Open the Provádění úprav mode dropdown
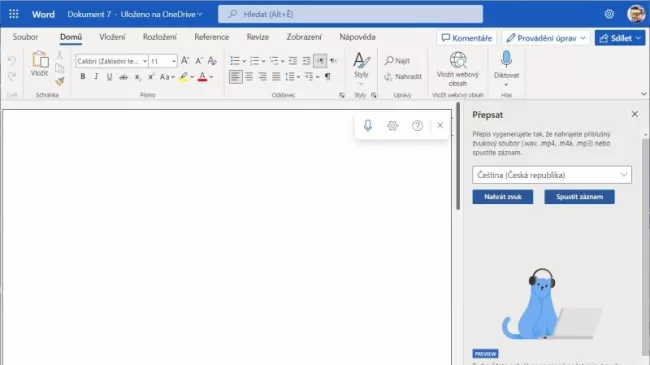Screen dimensions: 650x365 (546, 38)
